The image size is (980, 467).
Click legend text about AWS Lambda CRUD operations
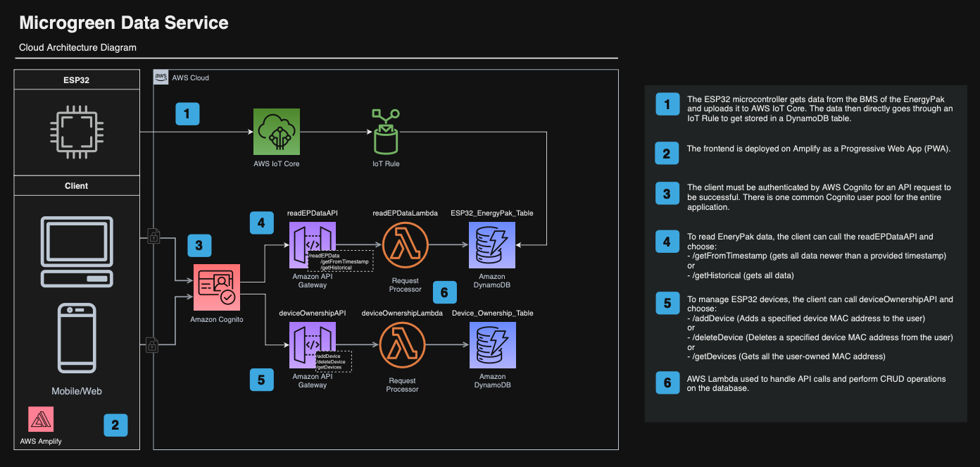(817, 383)
